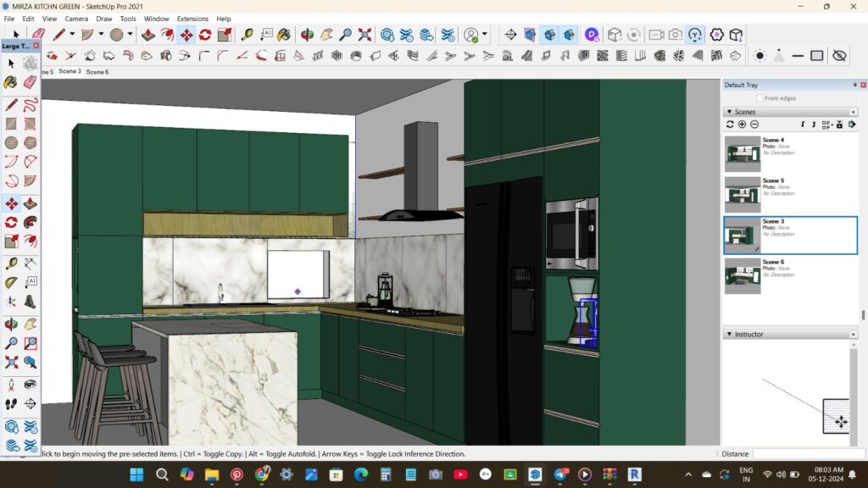Select the Freehand tool in Large Tool Set
Image resolution: width=868 pixels, height=488 pixels.
tap(31, 104)
